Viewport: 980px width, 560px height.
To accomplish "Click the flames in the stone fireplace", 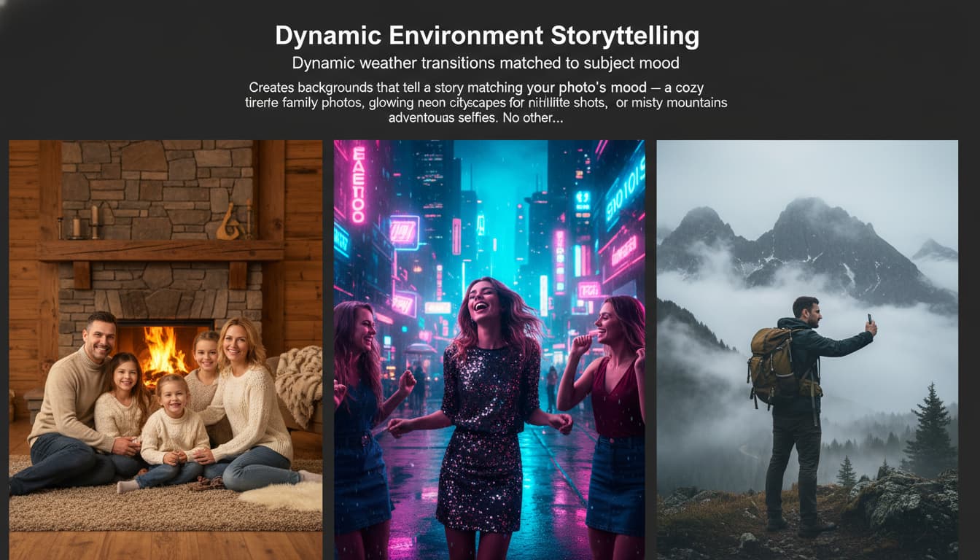I will point(164,350).
